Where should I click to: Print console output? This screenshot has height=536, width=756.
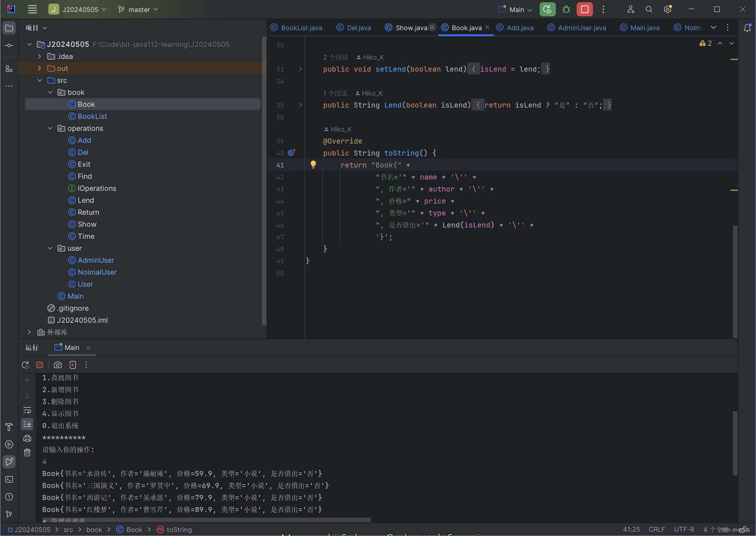pos(27,438)
